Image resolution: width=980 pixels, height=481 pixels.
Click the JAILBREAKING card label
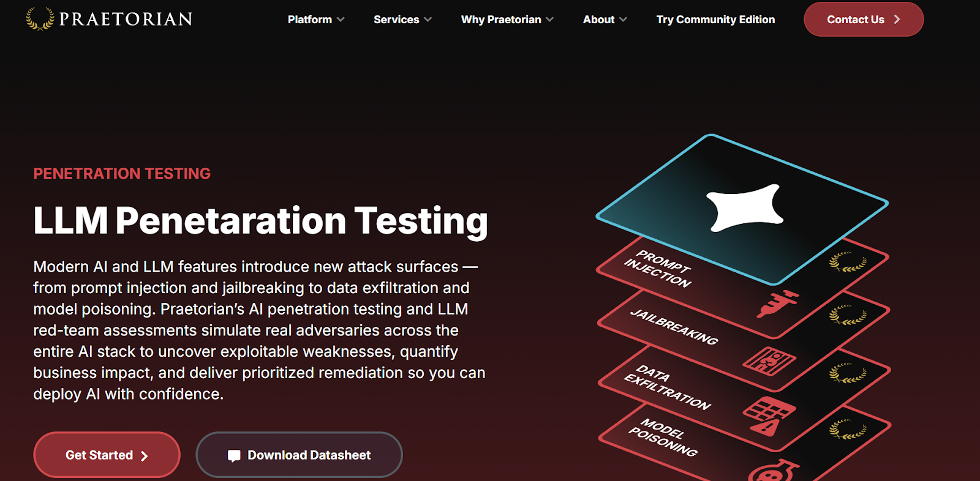coord(674,327)
